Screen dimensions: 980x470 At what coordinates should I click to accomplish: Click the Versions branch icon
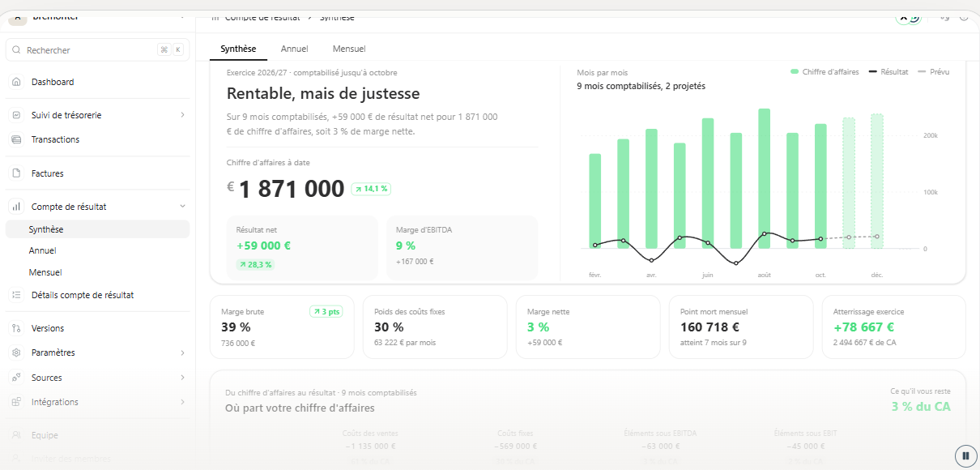pos(16,328)
